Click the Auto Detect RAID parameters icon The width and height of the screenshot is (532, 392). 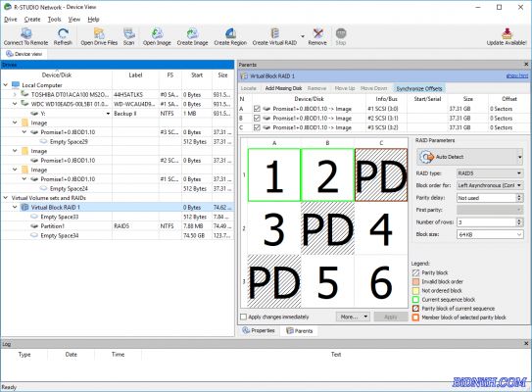click(x=427, y=157)
